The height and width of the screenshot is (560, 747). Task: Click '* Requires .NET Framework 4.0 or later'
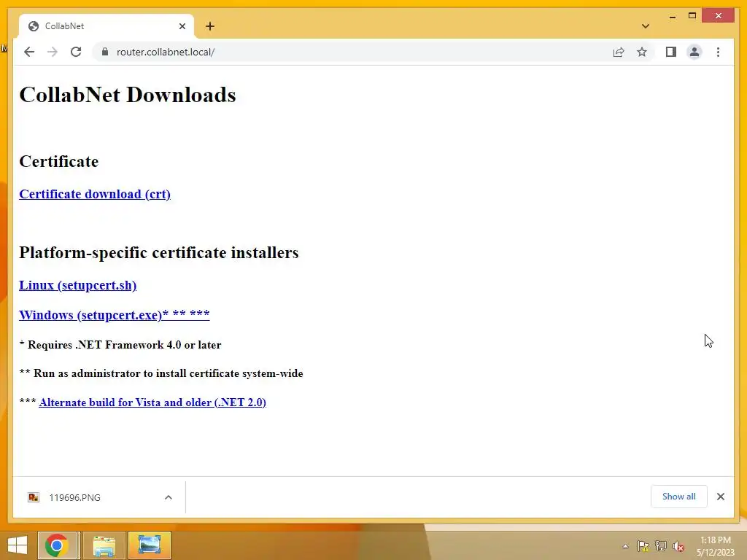tap(120, 345)
